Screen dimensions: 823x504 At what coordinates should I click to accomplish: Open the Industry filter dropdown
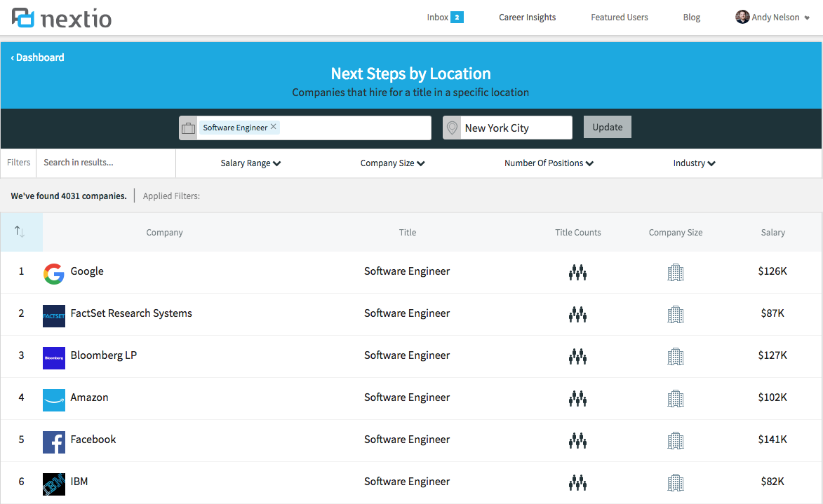[x=694, y=163]
